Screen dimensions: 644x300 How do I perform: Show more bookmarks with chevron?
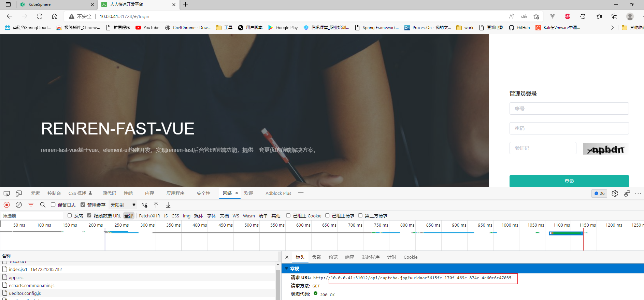point(612,28)
